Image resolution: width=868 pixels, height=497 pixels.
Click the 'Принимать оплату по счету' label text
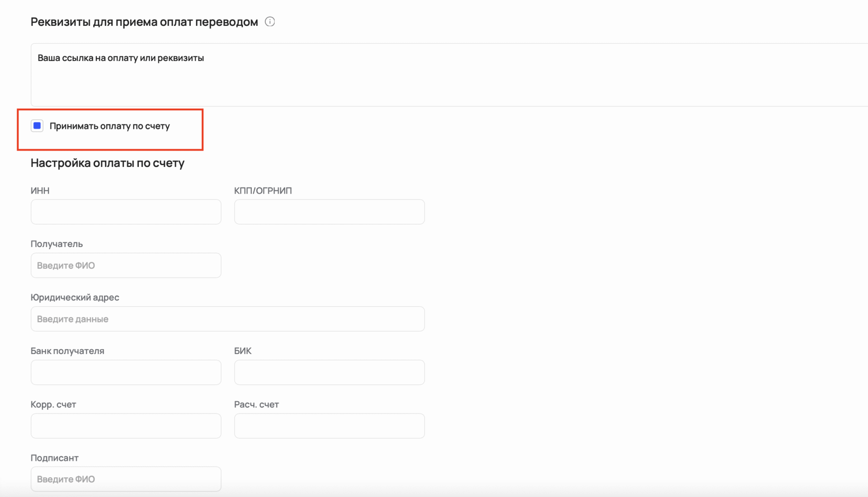pos(109,126)
